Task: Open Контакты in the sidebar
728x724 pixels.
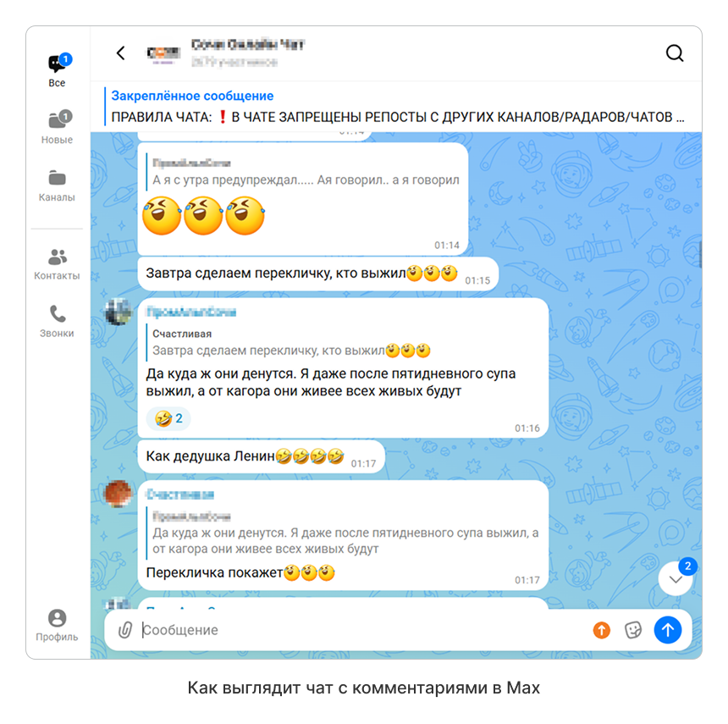Action: [57, 264]
